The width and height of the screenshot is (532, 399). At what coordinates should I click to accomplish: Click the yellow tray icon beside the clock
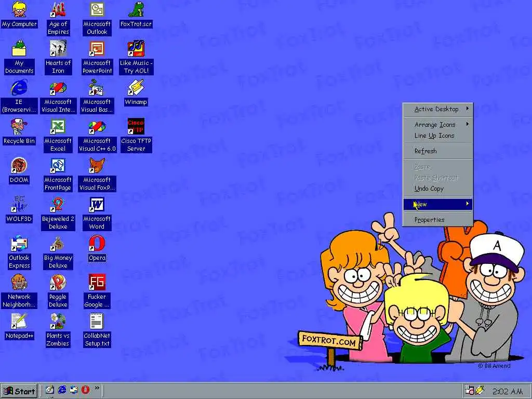[480, 391]
